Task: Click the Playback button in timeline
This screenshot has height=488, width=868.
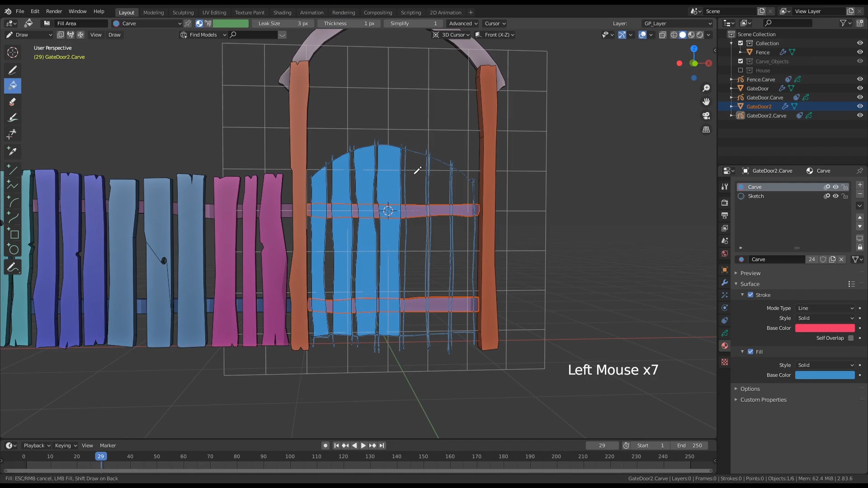Action: point(37,446)
